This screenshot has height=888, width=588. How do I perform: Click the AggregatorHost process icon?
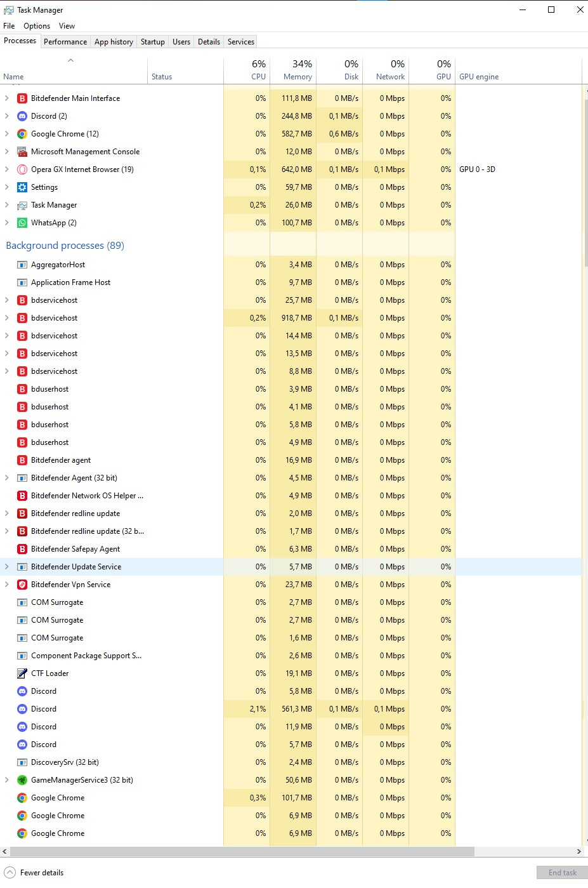point(22,265)
